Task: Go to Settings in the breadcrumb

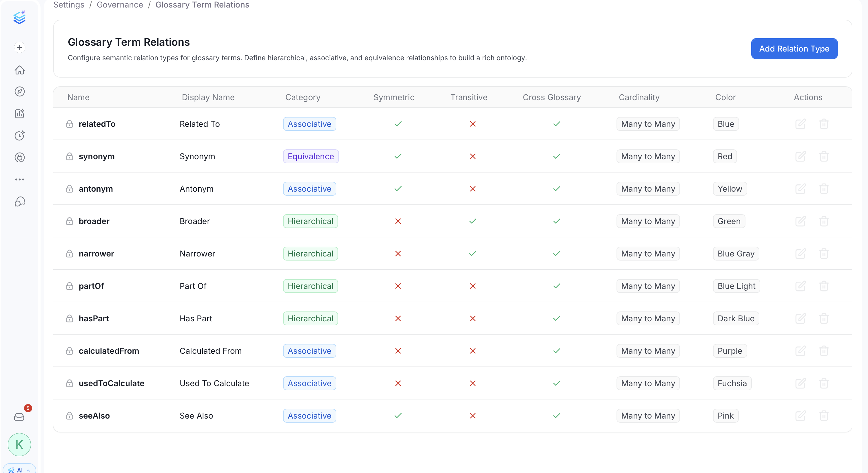Action: [69, 5]
